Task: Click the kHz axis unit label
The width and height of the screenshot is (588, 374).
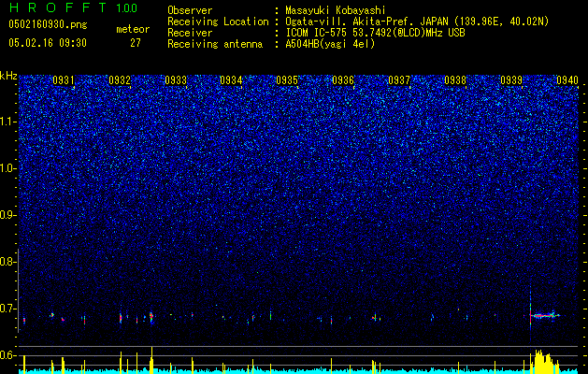Action: tap(8, 76)
